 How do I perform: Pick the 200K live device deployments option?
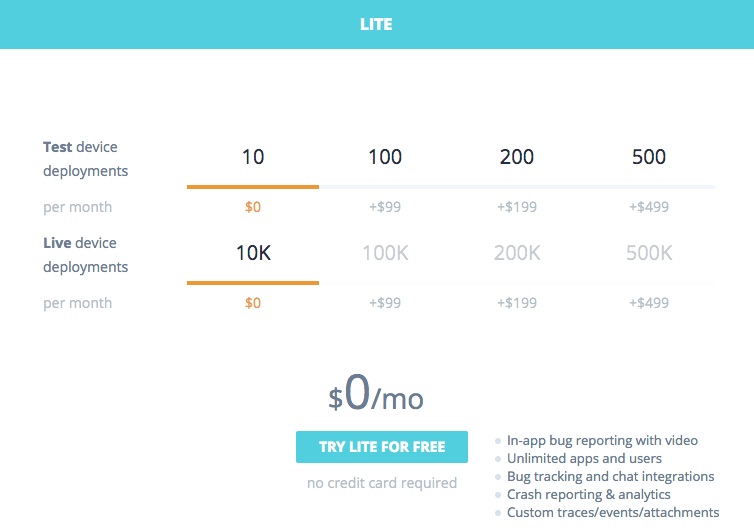516,253
